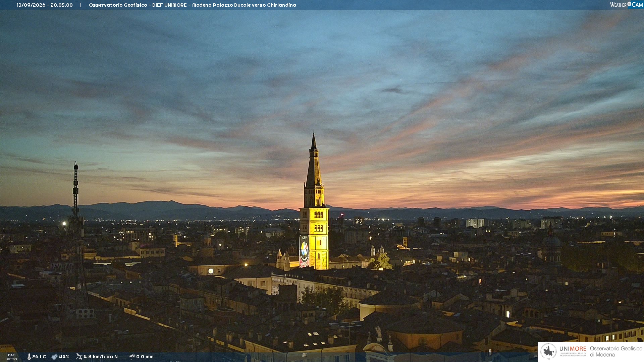This screenshot has width=644, height=362.
Task: Click the lit round clock face
Action: coord(211,271)
